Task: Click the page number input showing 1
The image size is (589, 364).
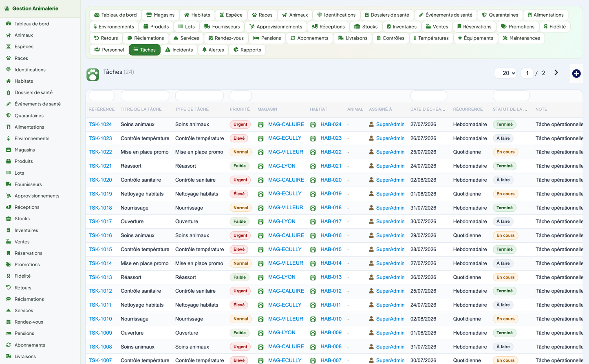Action: coord(527,73)
